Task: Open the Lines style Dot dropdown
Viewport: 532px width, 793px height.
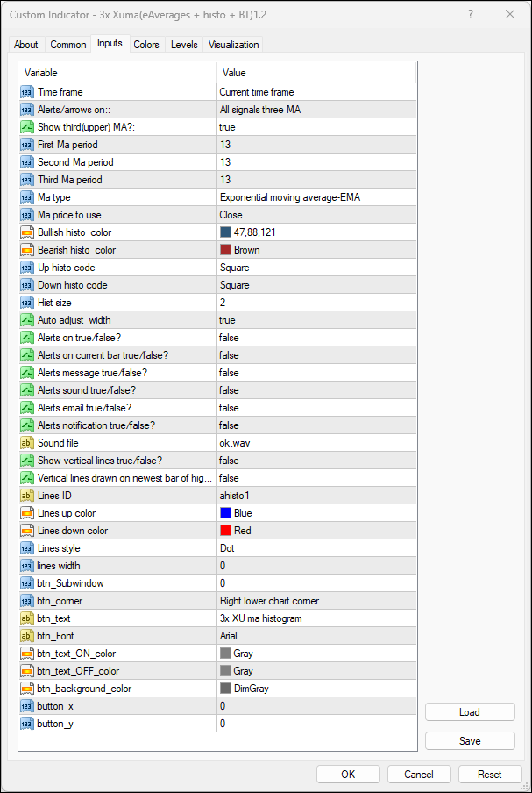Action: [316, 548]
